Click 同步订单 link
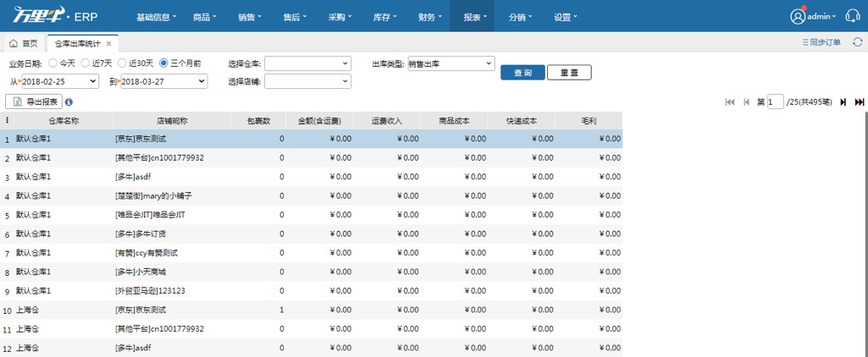This screenshot has width=868, height=357. coord(821,42)
